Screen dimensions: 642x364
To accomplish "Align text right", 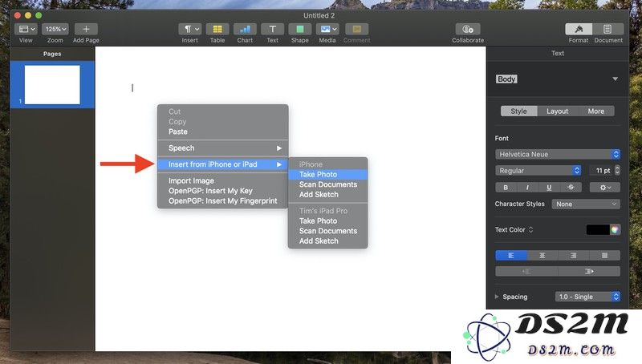I will 573,256.
